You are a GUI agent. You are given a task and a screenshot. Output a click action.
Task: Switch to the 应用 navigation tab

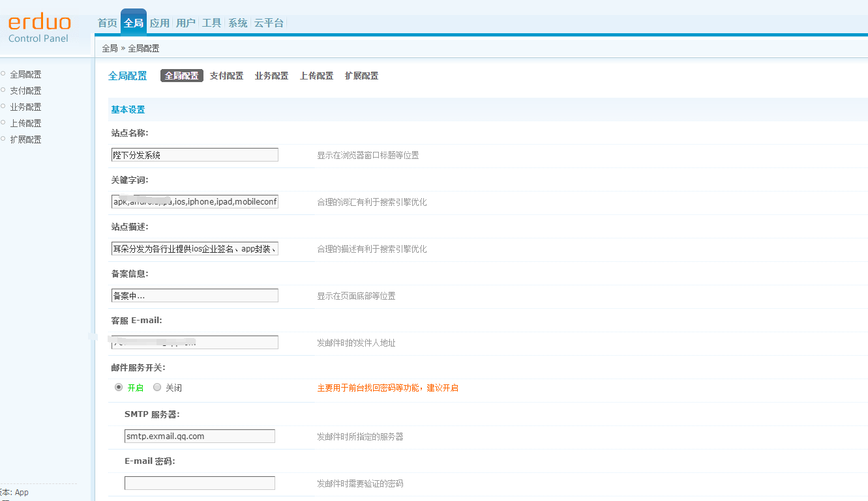160,23
